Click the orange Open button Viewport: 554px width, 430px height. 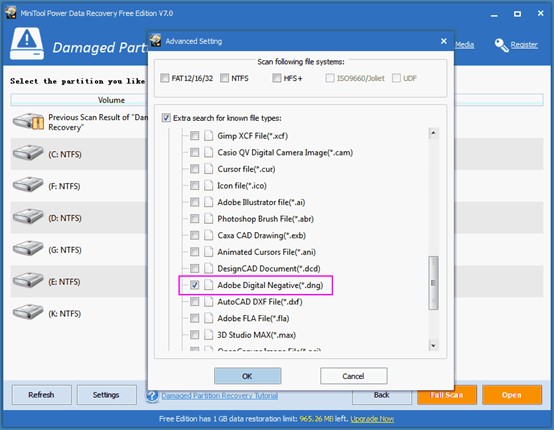512,395
